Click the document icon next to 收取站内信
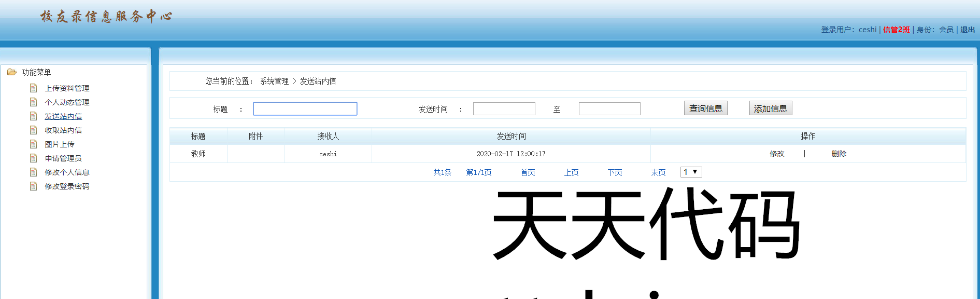The width and height of the screenshot is (980, 299). [34, 130]
